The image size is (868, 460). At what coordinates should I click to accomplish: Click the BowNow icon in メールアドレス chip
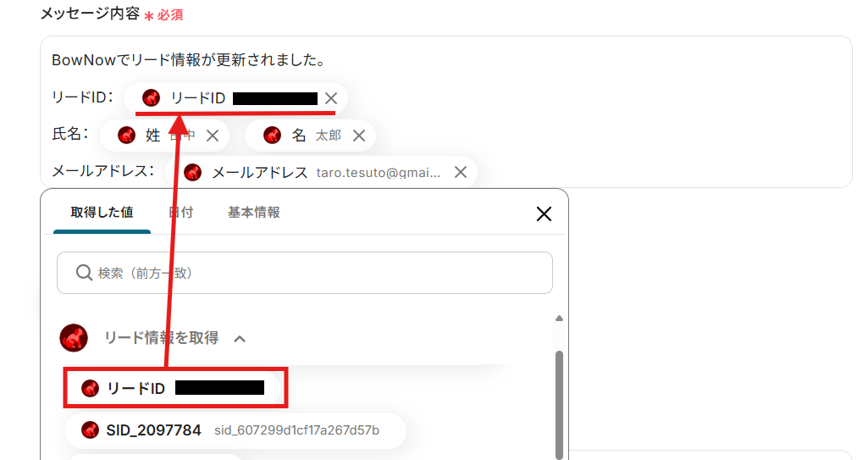click(x=192, y=172)
